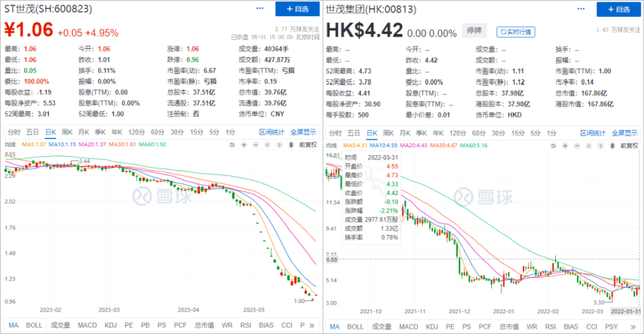Switch ST世茂 chart to 五日
Image resolution: width=644 pixels, height=334 pixels.
coord(32,132)
